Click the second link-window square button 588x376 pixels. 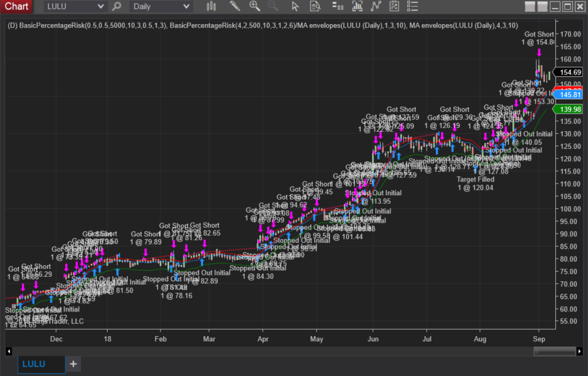pyautogui.click(x=542, y=7)
